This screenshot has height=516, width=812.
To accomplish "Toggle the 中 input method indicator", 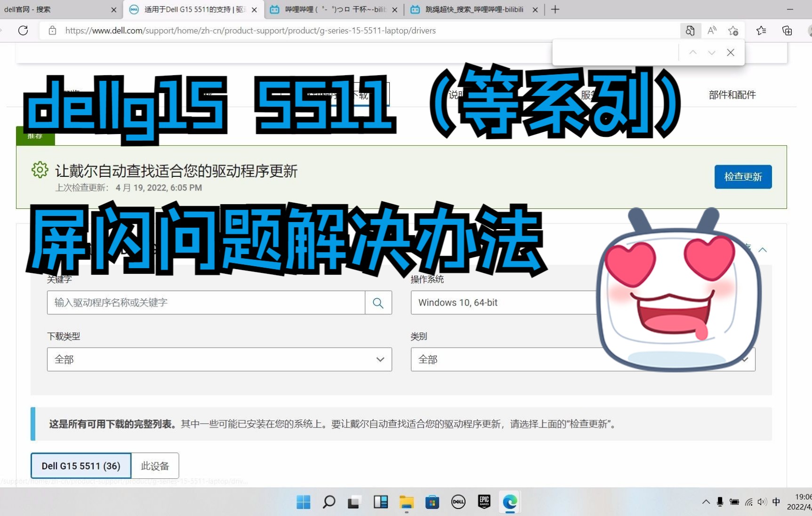I will pyautogui.click(x=776, y=502).
